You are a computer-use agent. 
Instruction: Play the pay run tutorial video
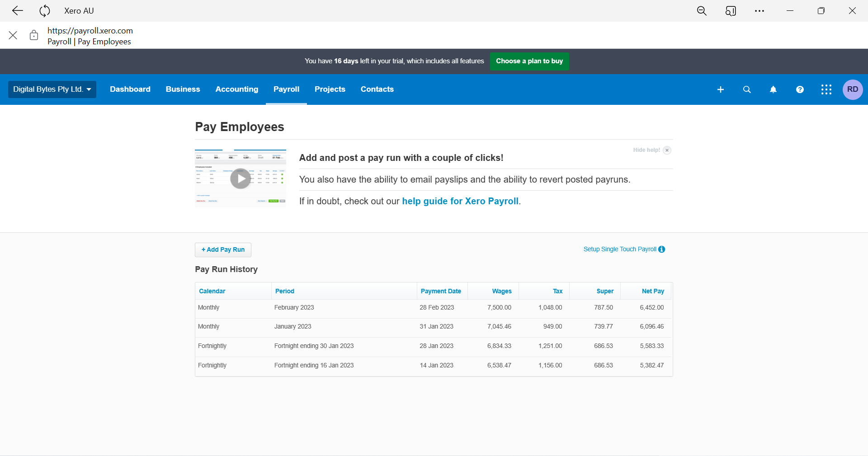point(241,179)
